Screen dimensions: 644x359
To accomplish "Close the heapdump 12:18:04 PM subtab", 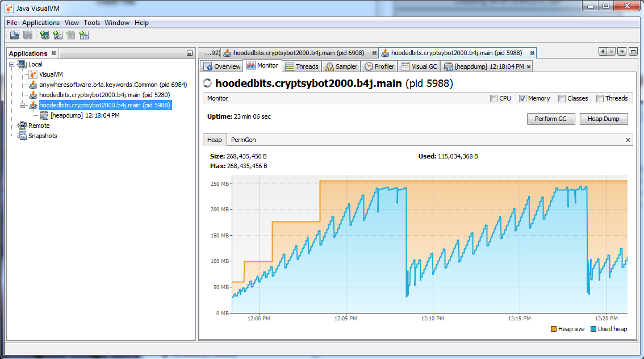I will (x=529, y=66).
